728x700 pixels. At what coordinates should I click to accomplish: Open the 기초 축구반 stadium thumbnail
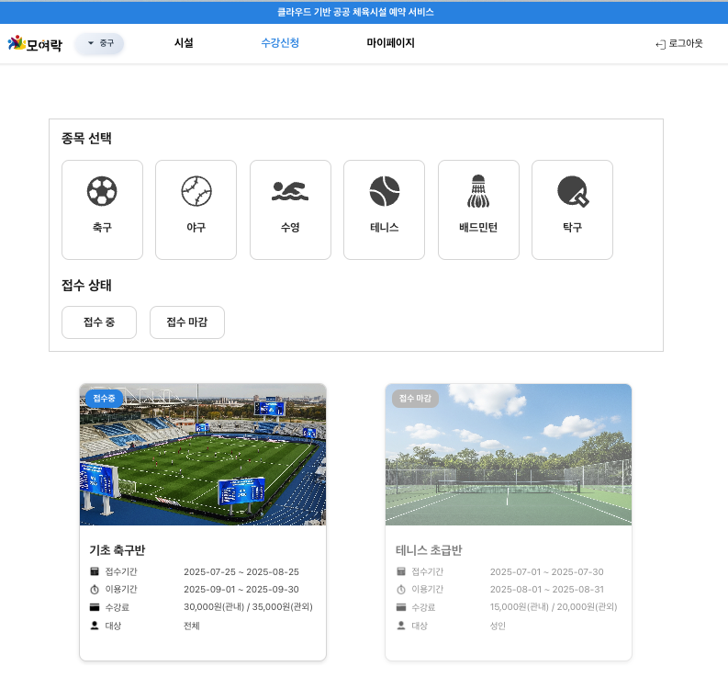pyautogui.click(x=203, y=455)
